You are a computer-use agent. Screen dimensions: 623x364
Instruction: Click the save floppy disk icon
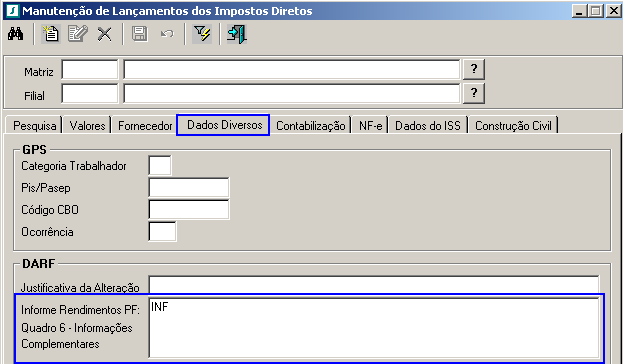(x=139, y=34)
